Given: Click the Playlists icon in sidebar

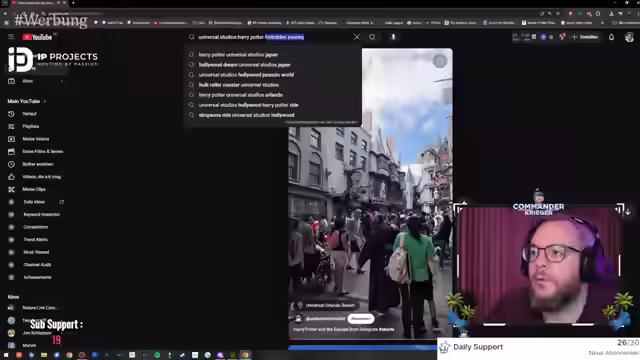Looking at the screenshot, I should [11, 127].
